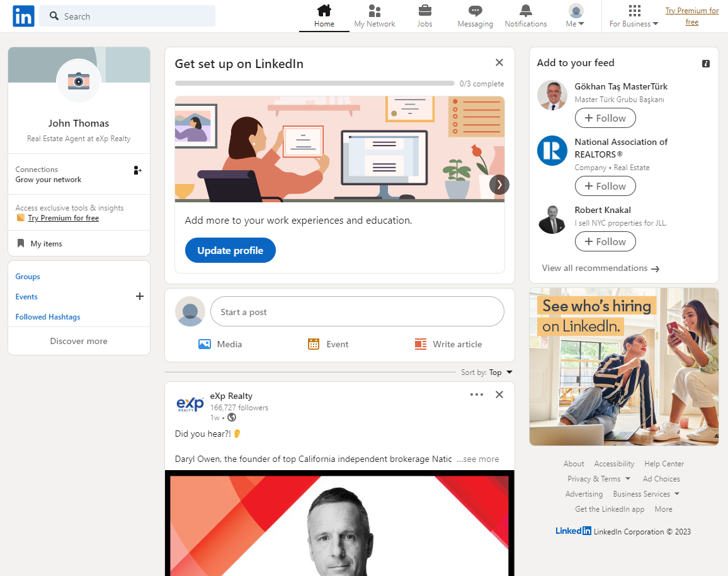Open the For Business dropdown menu

tap(634, 16)
